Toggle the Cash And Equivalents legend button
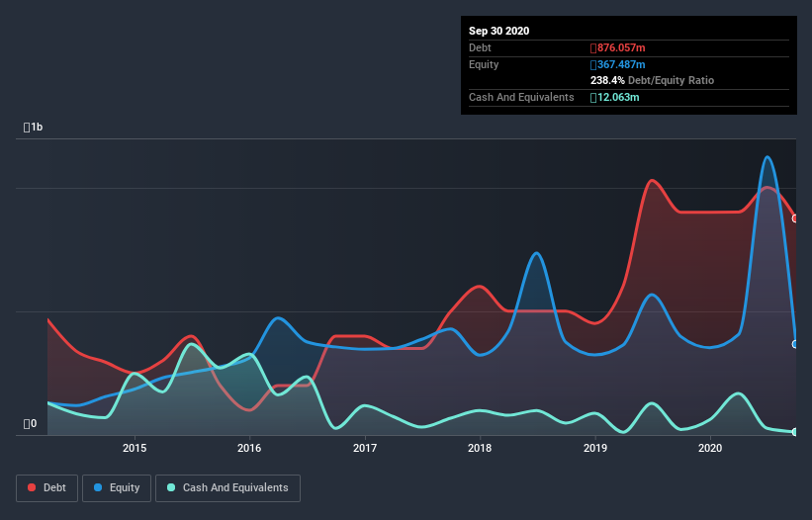Screen dimensions: 812x520 point(227,488)
